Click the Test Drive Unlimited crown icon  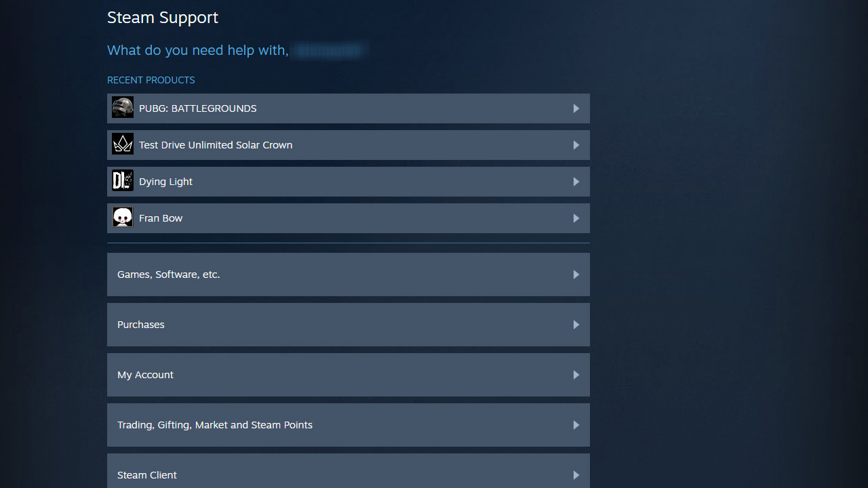click(x=123, y=144)
